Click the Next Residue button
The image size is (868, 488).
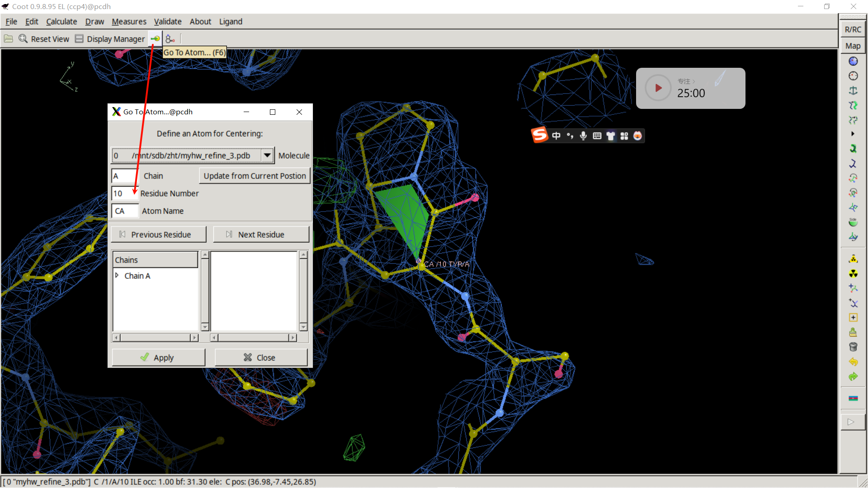tap(261, 235)
